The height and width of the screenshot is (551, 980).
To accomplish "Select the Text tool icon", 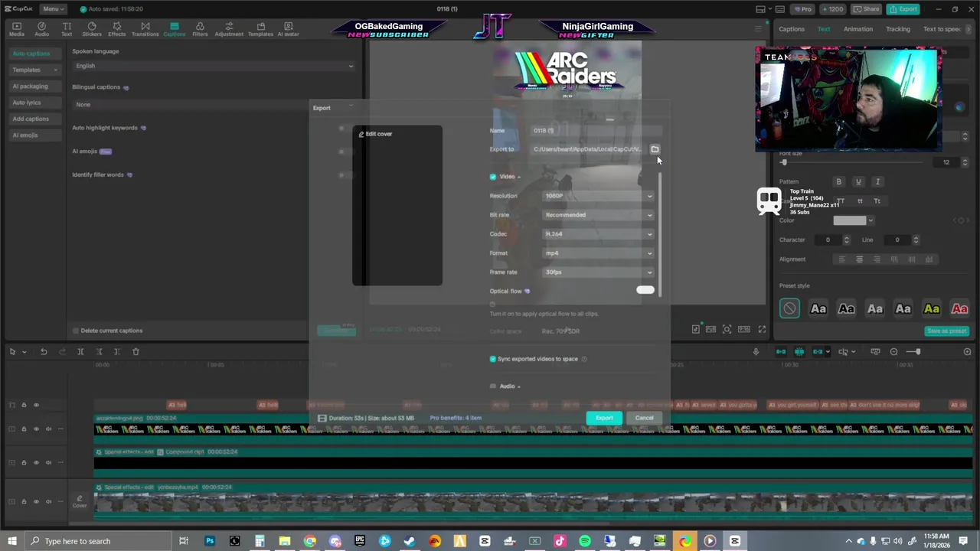I will tap(67, 29).
